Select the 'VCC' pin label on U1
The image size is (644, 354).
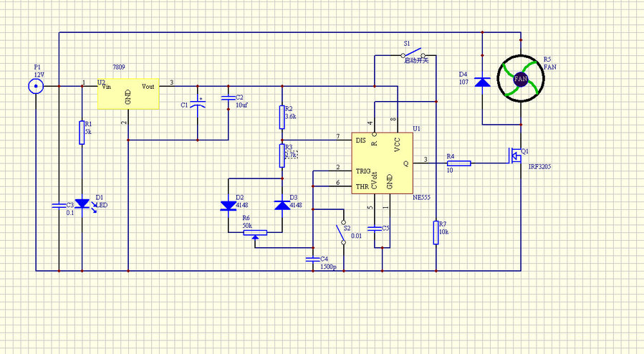(x=397, y=145)
